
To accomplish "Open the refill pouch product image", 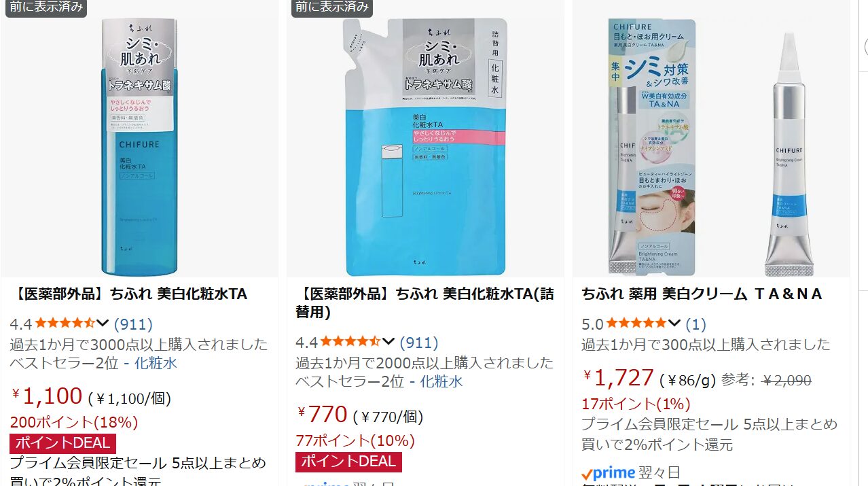I will [x=425, y=146].
